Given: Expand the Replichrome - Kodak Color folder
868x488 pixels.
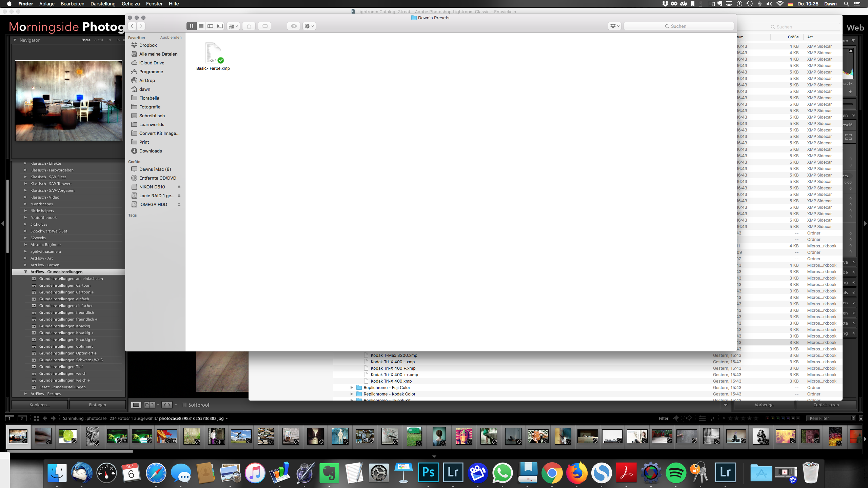Looking at the screenshot, I should pos(352,394).
